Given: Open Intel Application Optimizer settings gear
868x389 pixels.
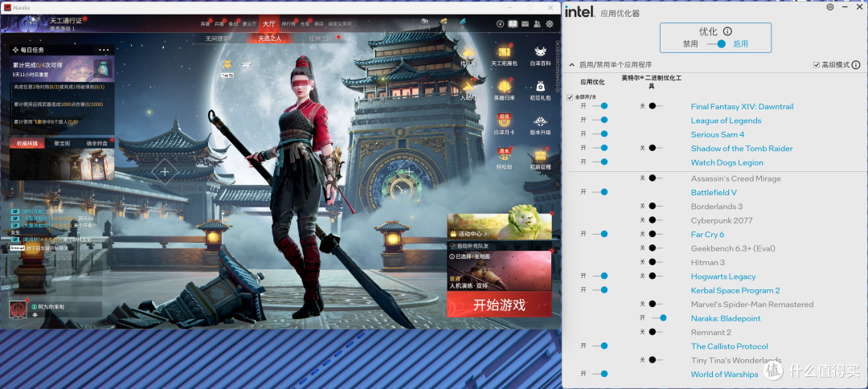Looking at the screenshot, I should click(x=829, y=7).
